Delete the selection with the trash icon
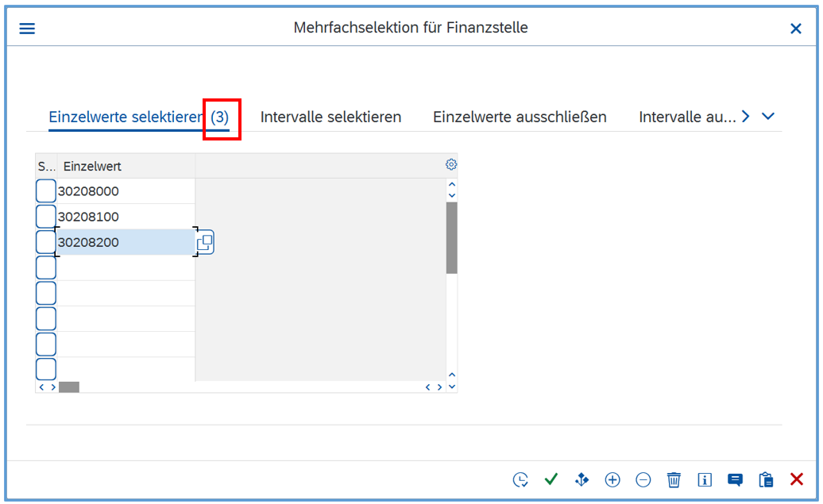The image size is (823, 504). pyautogui.click(x=674, y=479)
